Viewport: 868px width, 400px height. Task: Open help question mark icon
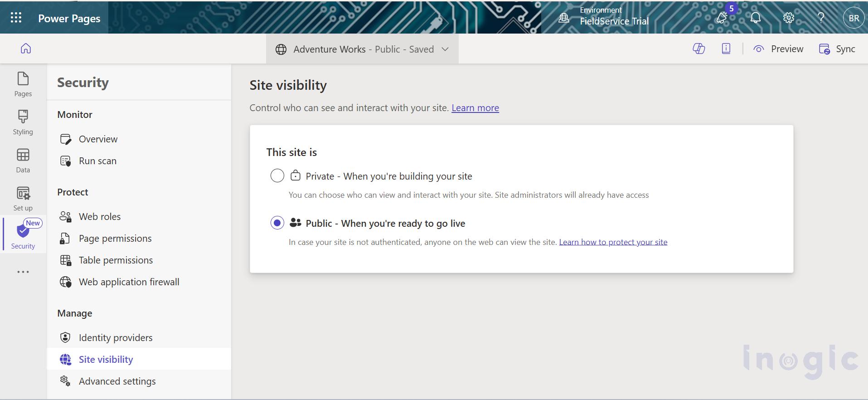point(821,18)
